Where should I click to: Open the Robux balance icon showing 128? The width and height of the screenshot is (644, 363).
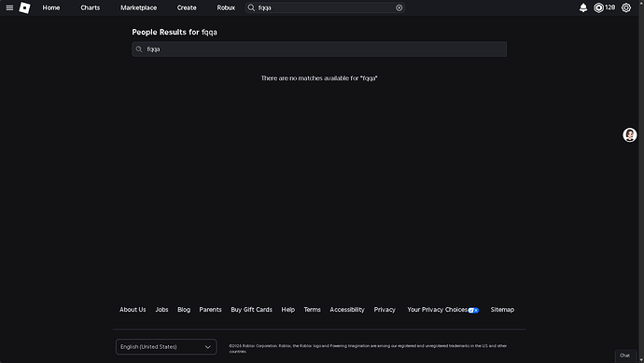(598, 7)
